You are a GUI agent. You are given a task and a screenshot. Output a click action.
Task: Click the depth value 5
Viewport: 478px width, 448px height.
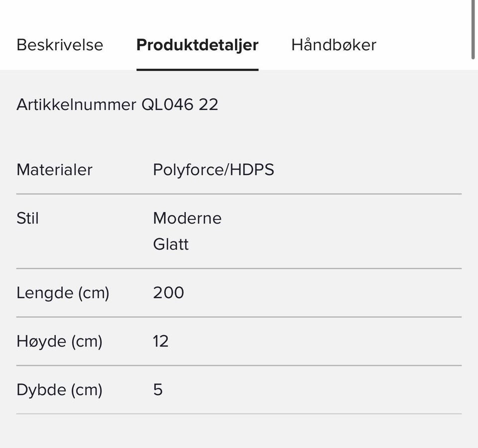click(158, 389)
